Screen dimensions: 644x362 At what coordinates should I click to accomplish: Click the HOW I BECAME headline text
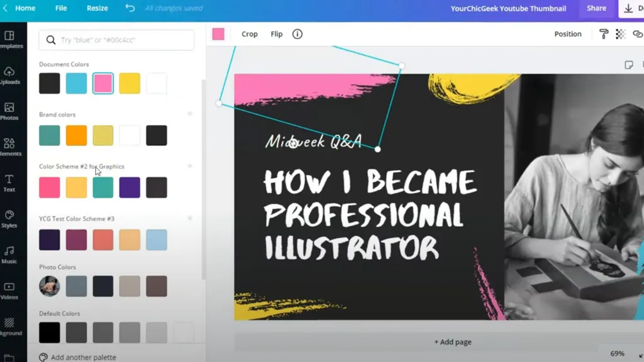coord(370,215)
